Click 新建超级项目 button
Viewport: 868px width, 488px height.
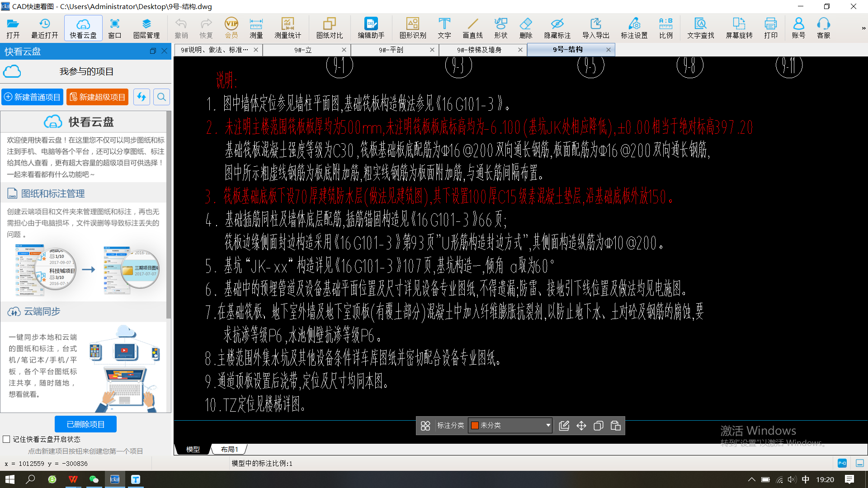98,97
